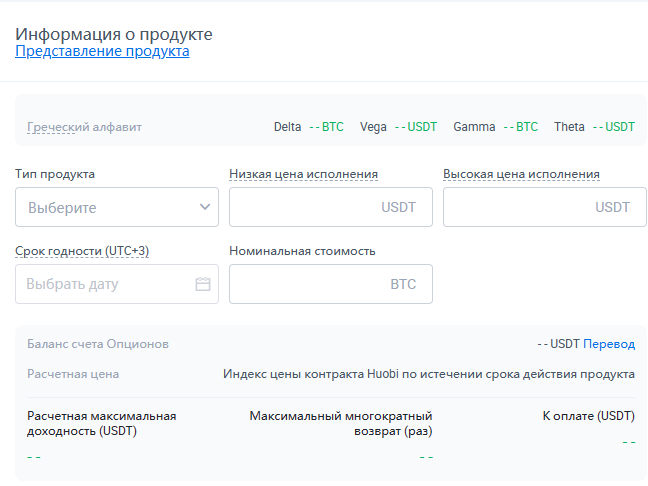Viewport: 648px width, 486px height.
Task: Click the Расчетная максимальная доходность label
Action: [x=101, y=423]
